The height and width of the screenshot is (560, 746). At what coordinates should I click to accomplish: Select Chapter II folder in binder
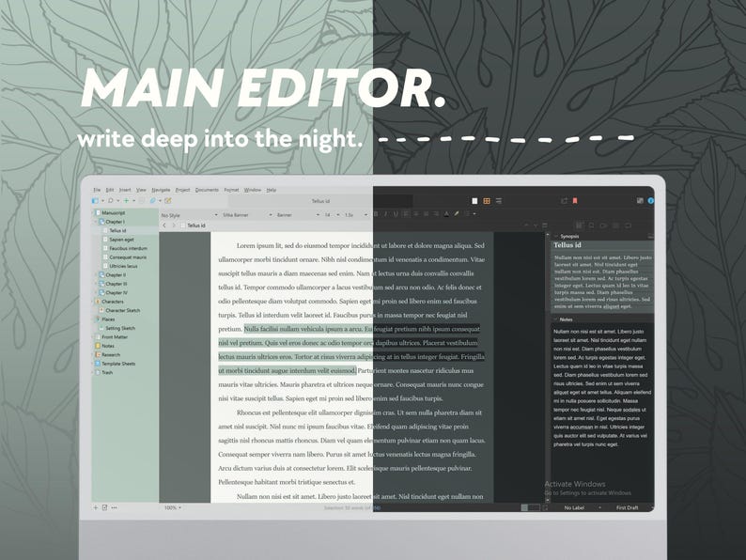pos(116,275)
